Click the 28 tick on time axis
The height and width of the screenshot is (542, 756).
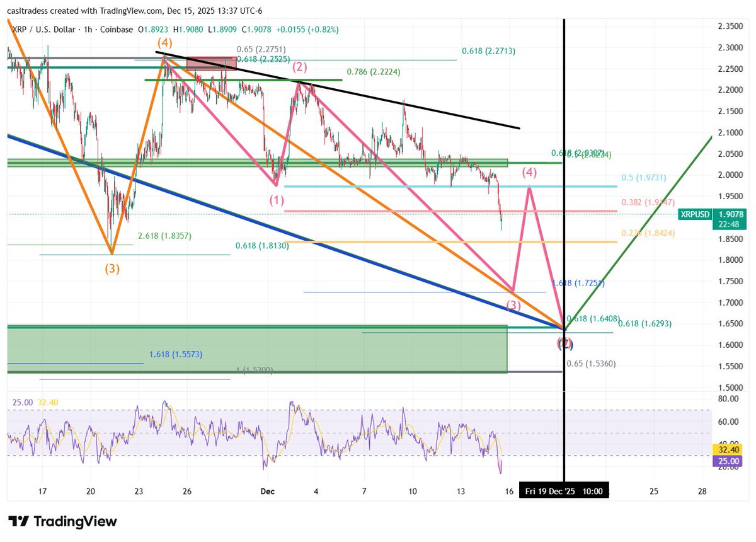click(702, 491)
